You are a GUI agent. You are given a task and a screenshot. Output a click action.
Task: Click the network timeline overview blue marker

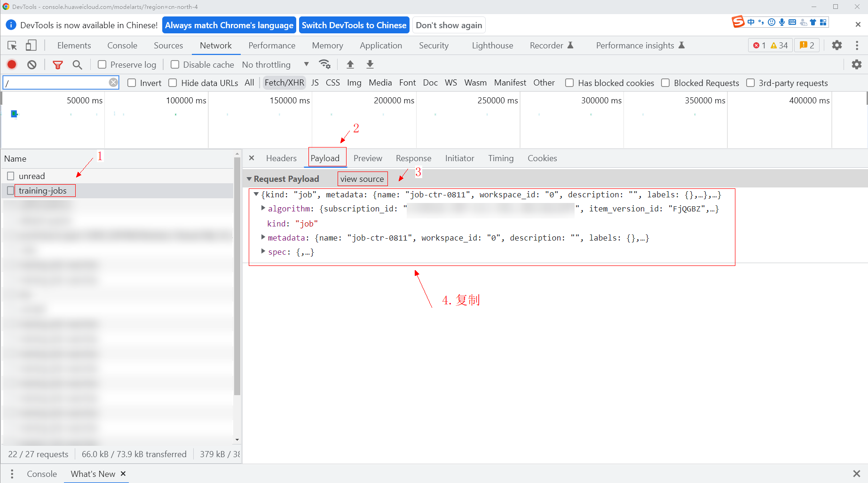tap(14, 114)
